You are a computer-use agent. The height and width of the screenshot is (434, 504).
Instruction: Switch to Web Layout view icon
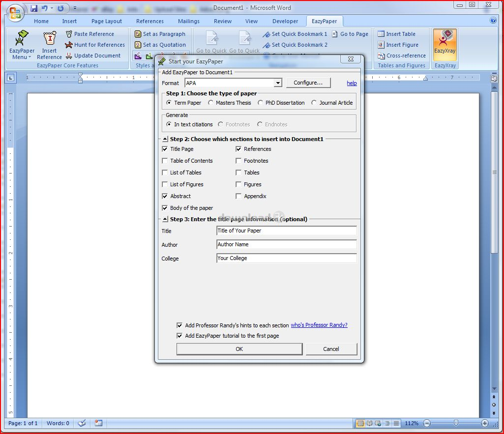pos(378,423)
